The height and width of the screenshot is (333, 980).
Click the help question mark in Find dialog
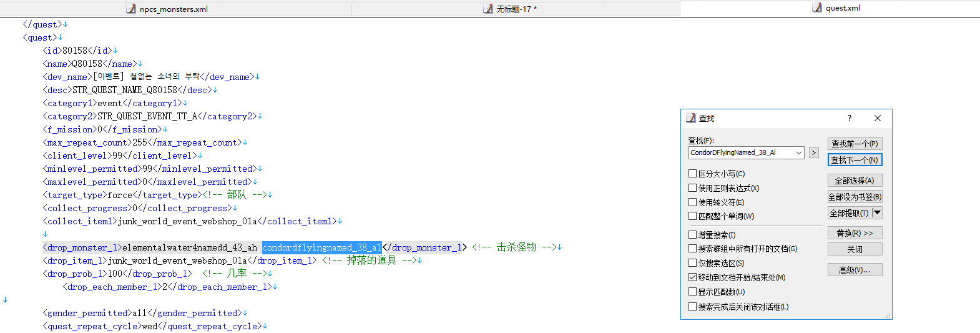[849, 118]
